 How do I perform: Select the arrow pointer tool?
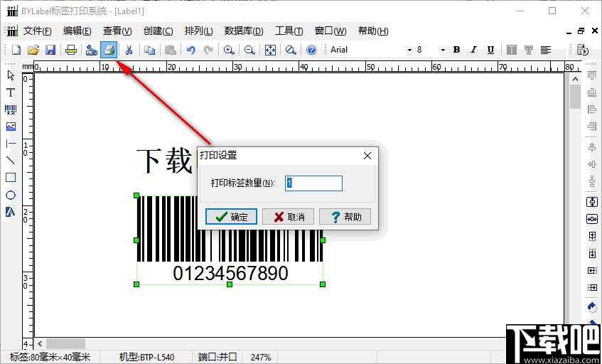(11, 75)
